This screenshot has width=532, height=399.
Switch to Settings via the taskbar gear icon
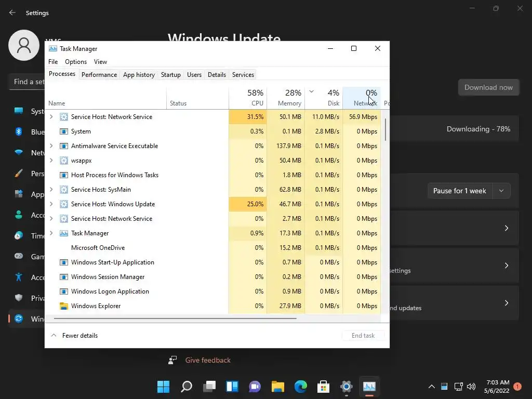coord(347,387)
